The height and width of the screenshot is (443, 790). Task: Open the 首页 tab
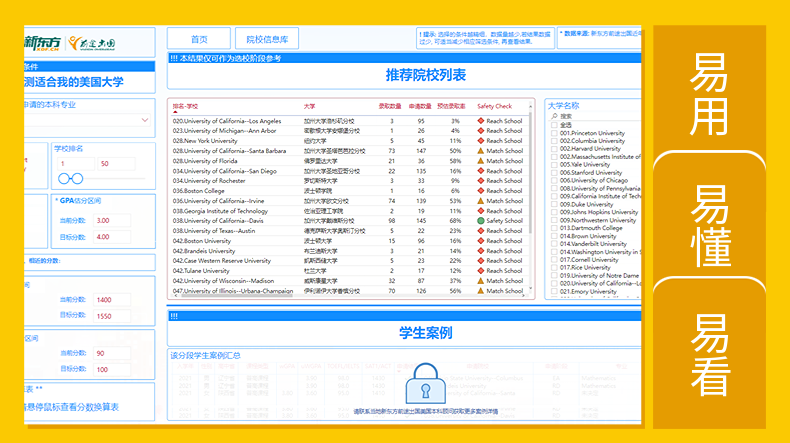pyautogui.click(x=199, y=39)
